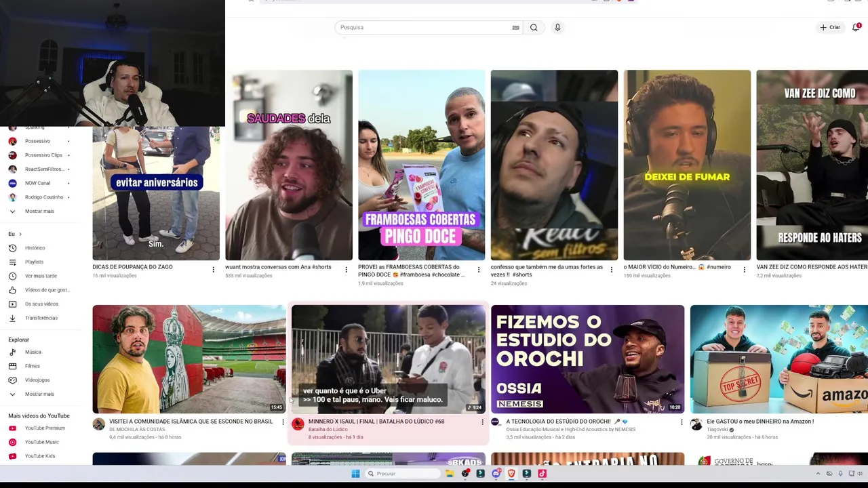Open options menu for DICAS DE POUPANÇA DO ZAGO
This screenshot has height=488, width=868.
213,270
